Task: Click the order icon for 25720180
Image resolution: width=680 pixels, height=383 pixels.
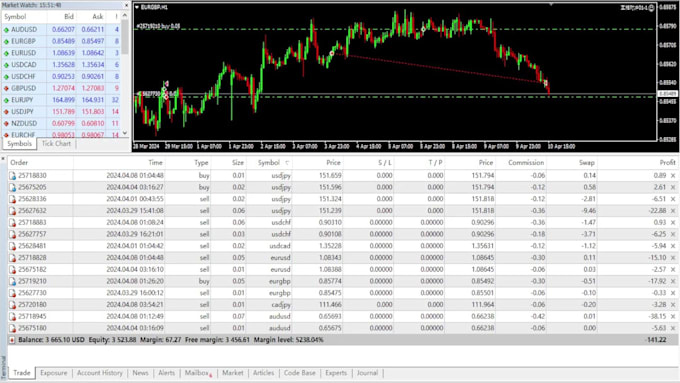Action: click(12, 304)
